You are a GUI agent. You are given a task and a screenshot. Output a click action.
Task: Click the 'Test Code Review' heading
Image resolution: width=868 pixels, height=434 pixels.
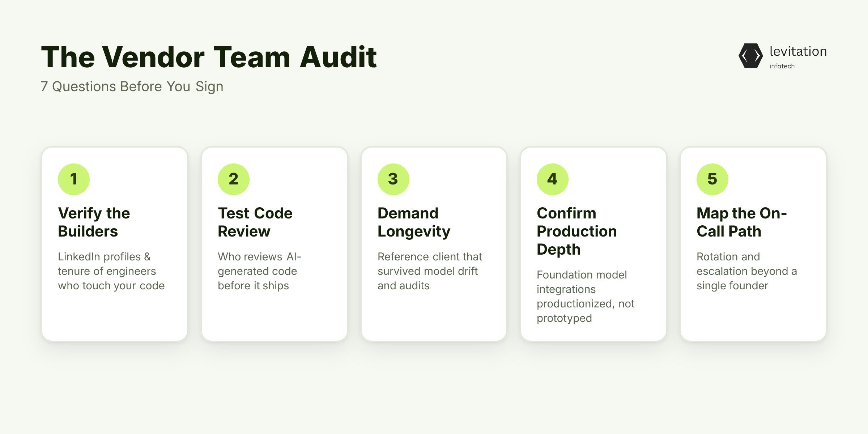pyautogui.click(x=255, y=222)
